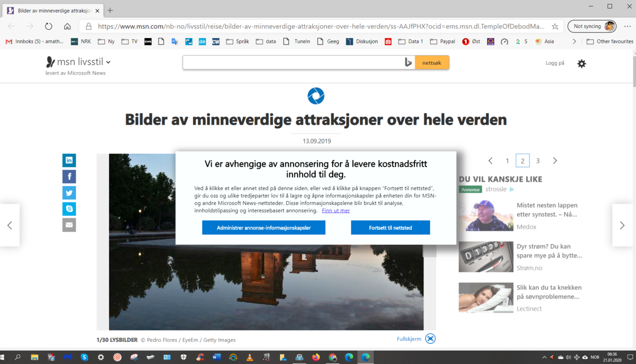The image size is (636, 364).
Task: Click the Bing search icon
Action: 408,63
